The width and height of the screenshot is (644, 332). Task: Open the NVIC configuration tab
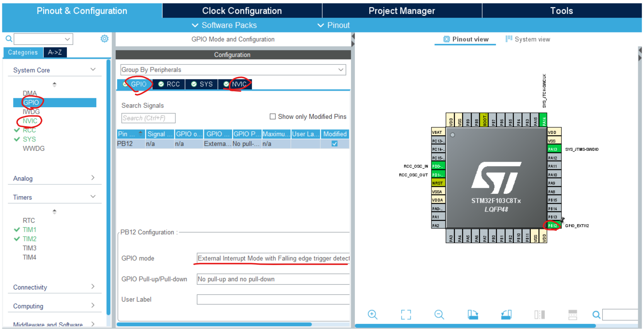click(x=235, y=84)
